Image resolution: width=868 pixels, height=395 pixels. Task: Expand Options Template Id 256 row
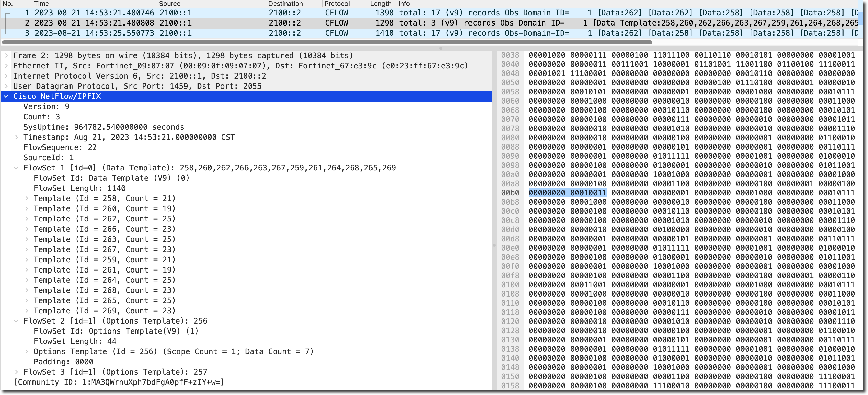tap(27, 352)
